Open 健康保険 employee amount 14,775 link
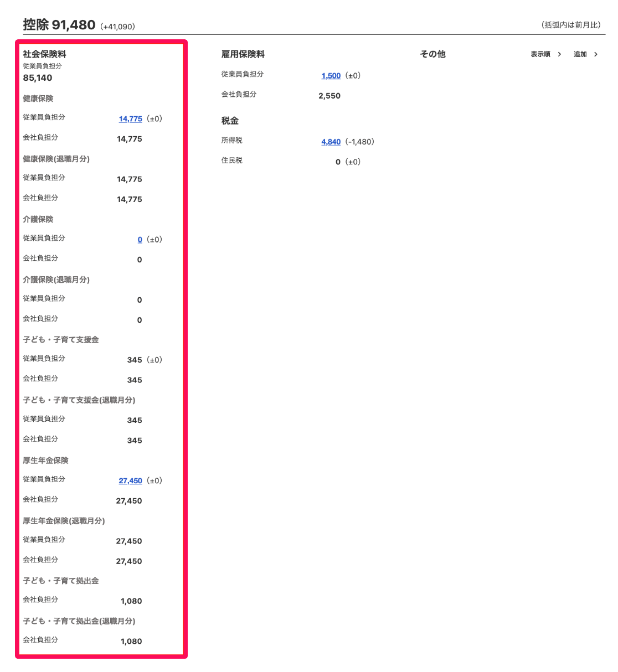 (130, 119)
